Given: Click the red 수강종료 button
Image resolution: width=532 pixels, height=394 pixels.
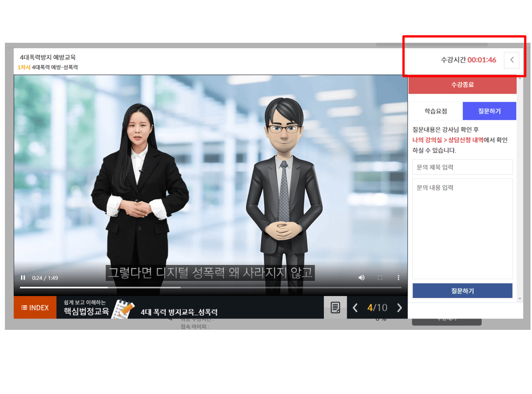Looking at the screenshot, I should [x=462, y=85].
